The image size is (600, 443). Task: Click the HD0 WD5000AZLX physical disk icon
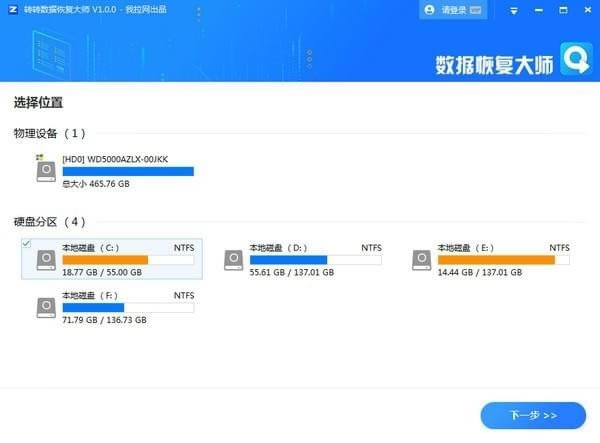pyautogui.click(x=46, y=169)
